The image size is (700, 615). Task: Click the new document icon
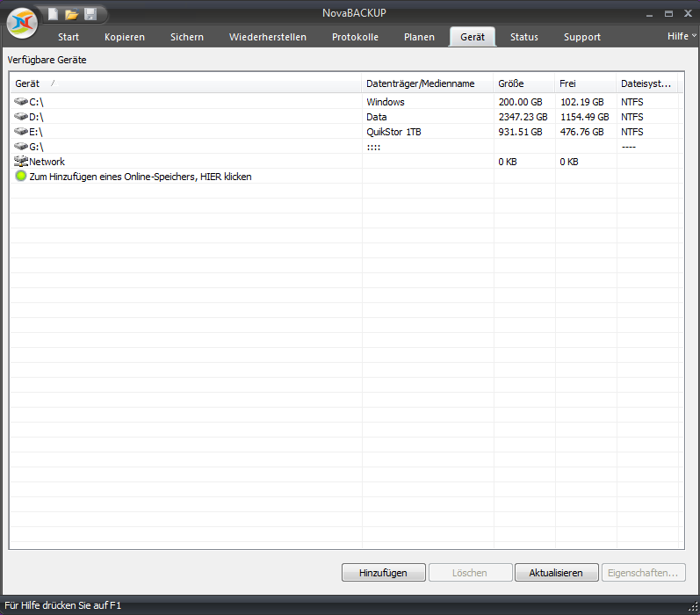point(54,14)
